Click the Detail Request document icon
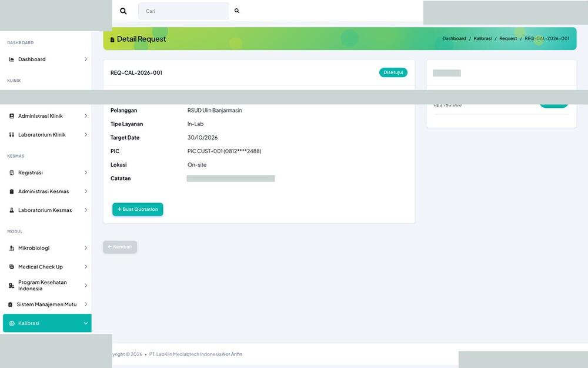This screenshot has height=368, width=588. (x=112, y=39)
